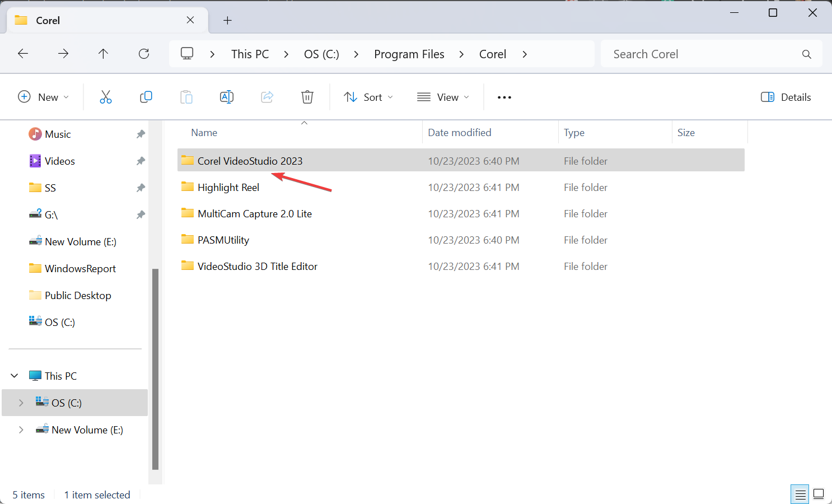Expand chevron after OS (C:) breadcrumb

point(356,54)
